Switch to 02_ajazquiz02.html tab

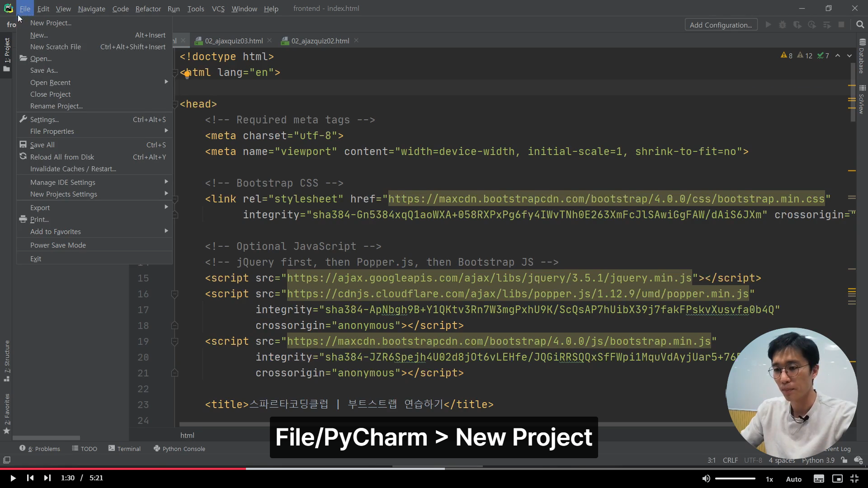(x=320, y=41)
